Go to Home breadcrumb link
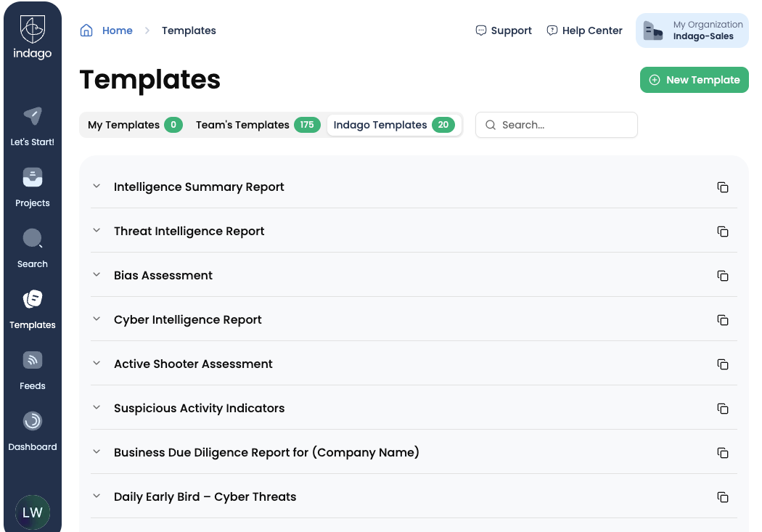 117,30
